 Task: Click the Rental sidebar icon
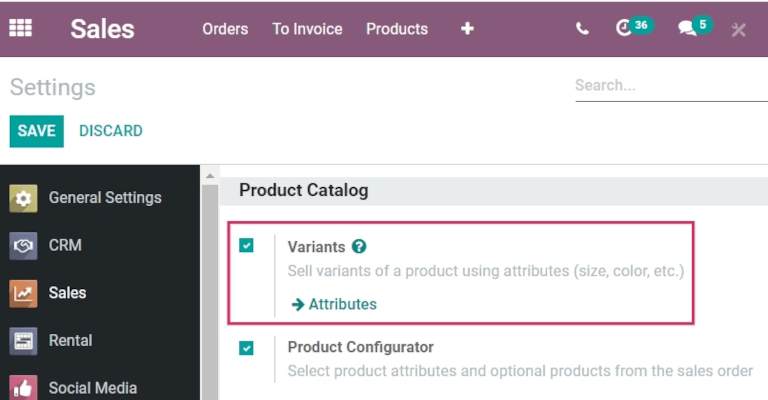(24, 341)
